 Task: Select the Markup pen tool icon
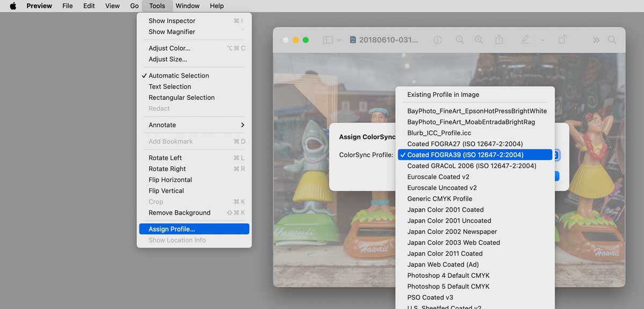click(525, 39)
